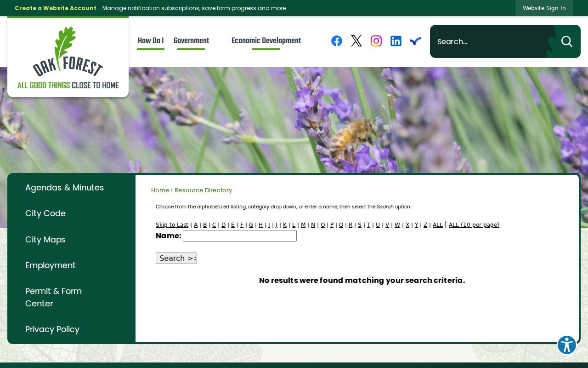This screenshot has width=588, height=368.
Task: Click Skip to Last link
Action: [172, 225]
